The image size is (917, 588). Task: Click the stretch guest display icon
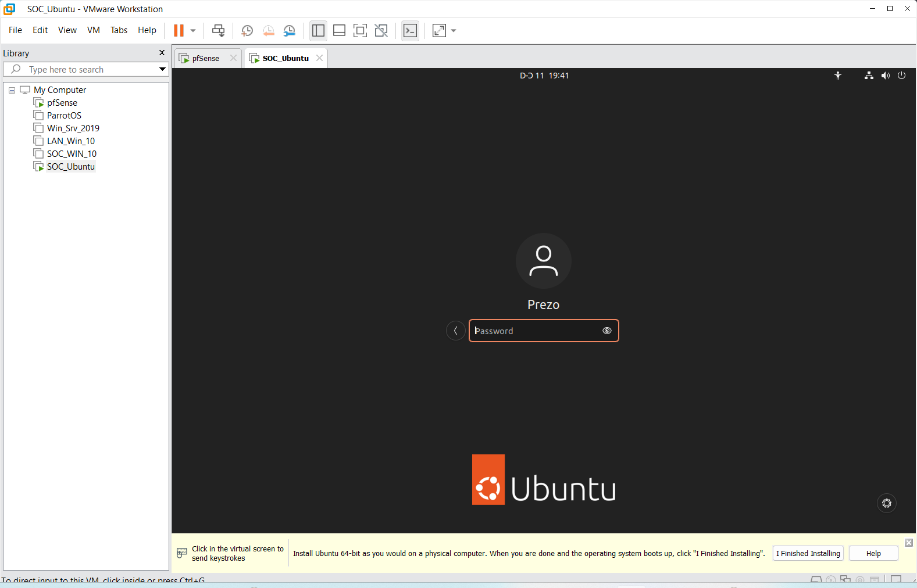(439, 31)
